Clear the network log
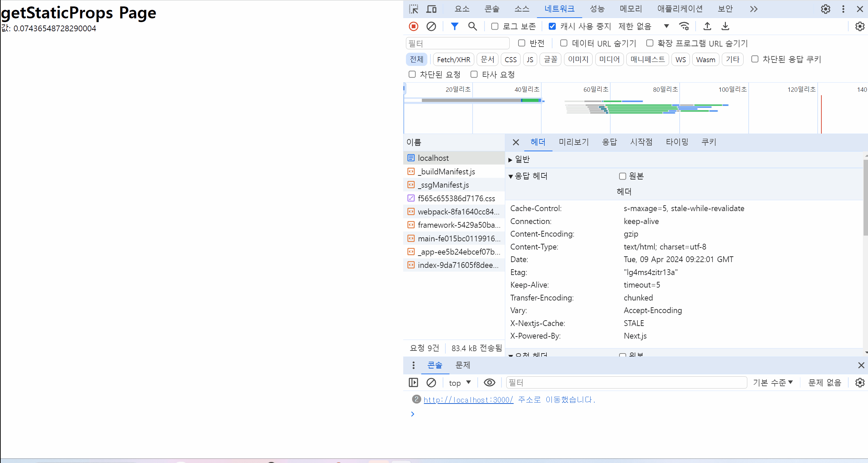Screen dimensions: 868x463 [431, 26]
